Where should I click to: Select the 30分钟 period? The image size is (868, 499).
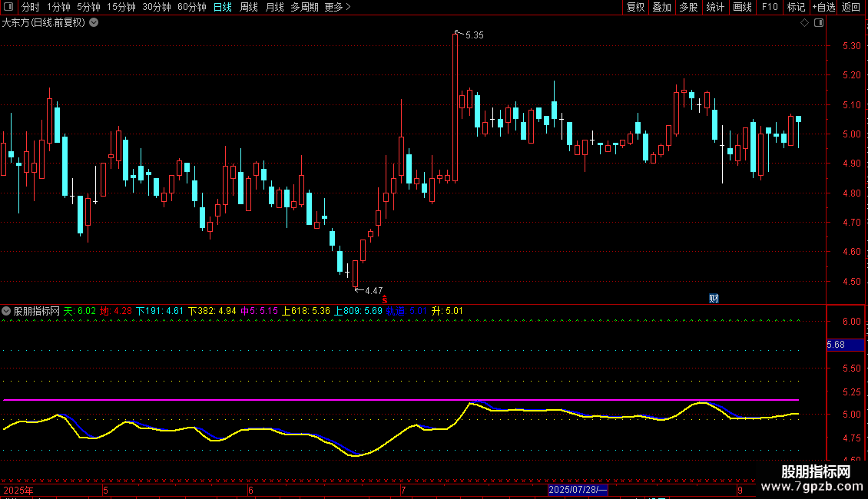click(157, 7)
